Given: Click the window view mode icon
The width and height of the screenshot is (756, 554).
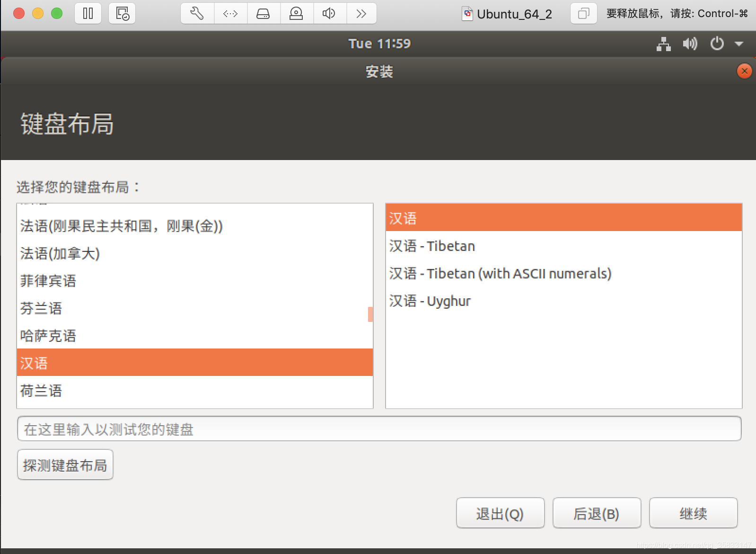Looking at the screenshot, I should 584,13.
